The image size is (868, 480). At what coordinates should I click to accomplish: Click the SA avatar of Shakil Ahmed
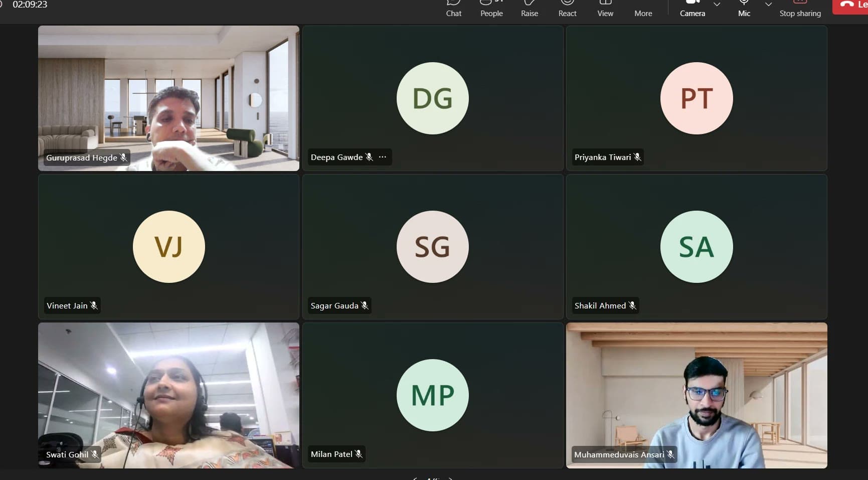697,247
